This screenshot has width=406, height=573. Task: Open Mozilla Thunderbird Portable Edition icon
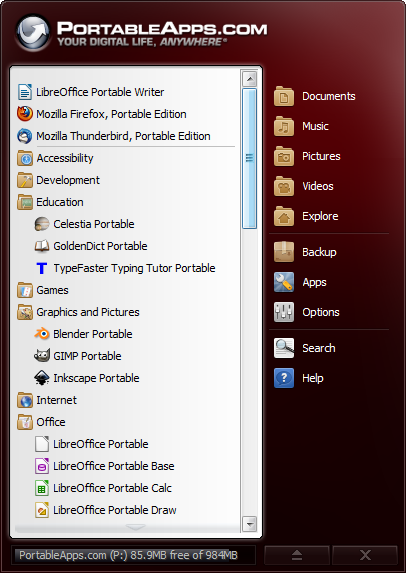[x=25, y=136]
